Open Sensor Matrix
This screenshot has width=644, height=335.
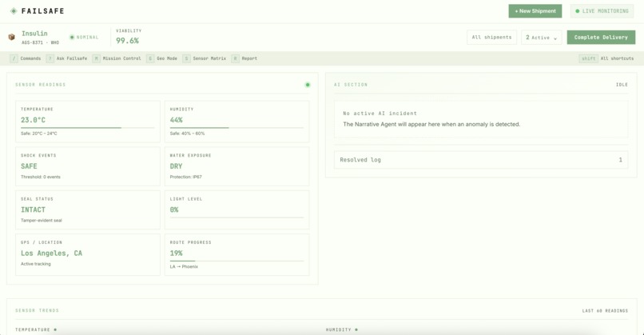(205, 58)
